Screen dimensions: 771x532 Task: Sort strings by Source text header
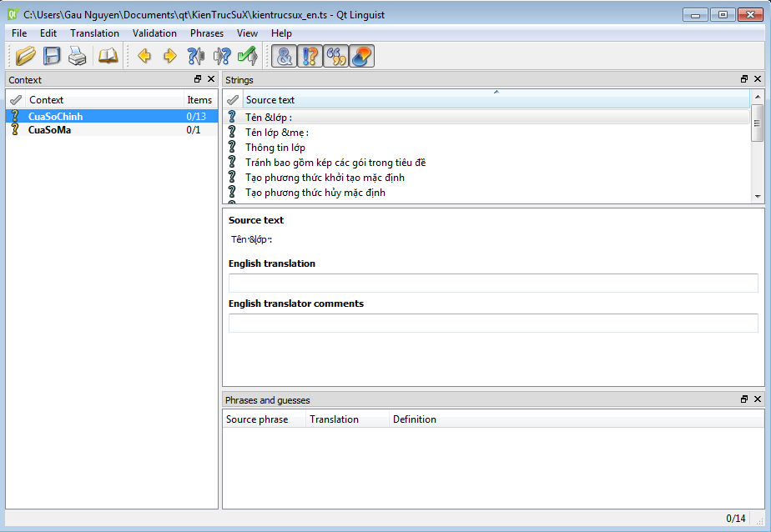[x=496, y=100]
